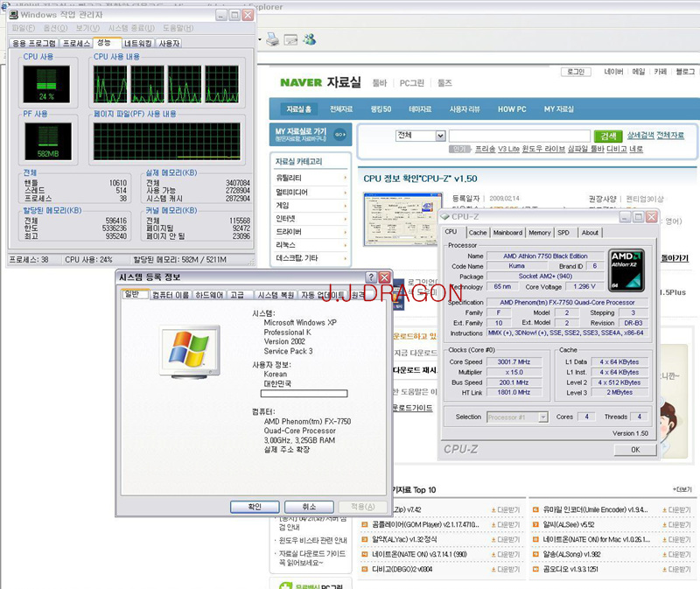Switch to 네트워킹 tab in Task Manager
This screenshot has height=589, width=700.
138,43
